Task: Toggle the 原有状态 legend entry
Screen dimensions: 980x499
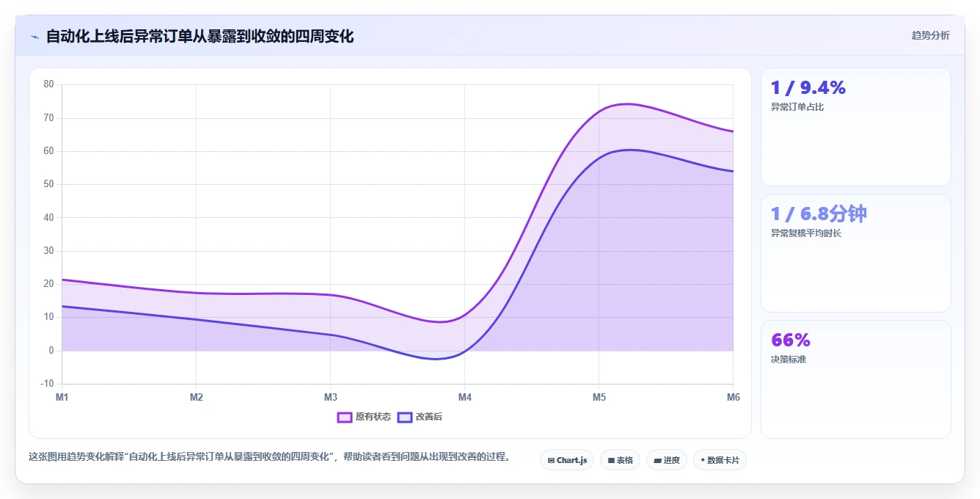Action: pos(364,417)
